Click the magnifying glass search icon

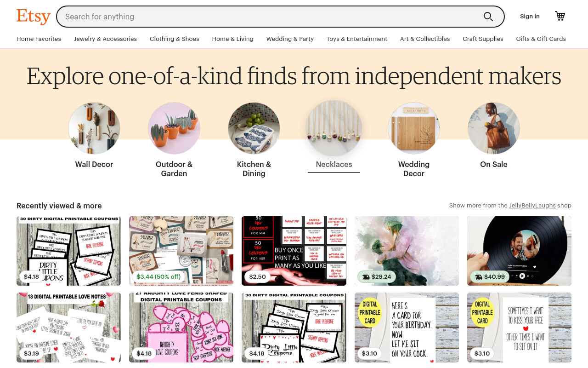pyautogui.click(x=488, y=17)
